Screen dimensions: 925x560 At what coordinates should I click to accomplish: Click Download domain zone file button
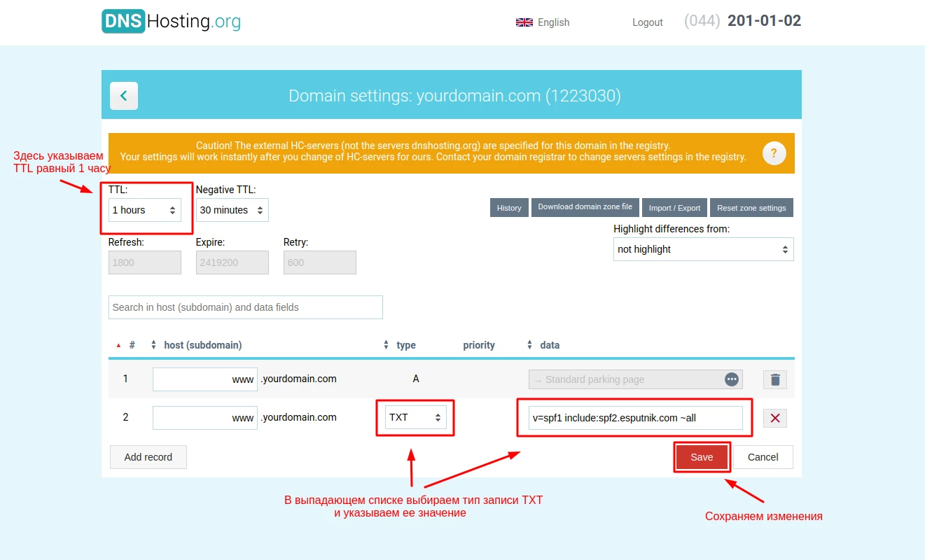click(585, 207)
